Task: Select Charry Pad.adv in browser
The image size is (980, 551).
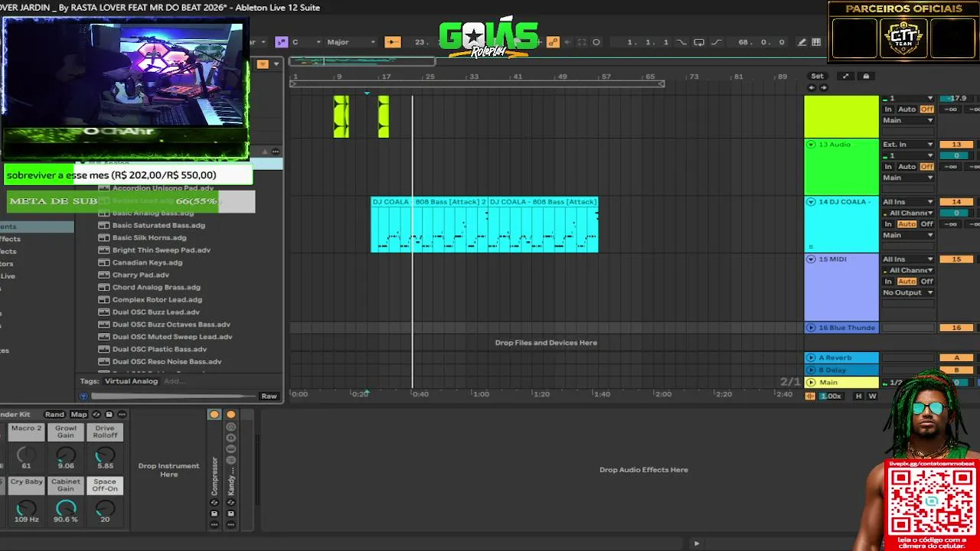Action: point(141,275)
